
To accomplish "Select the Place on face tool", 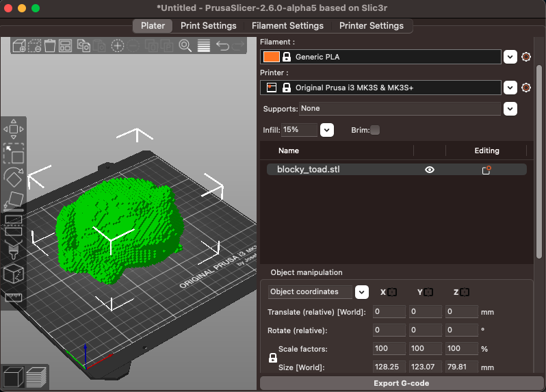I will 13,201.
